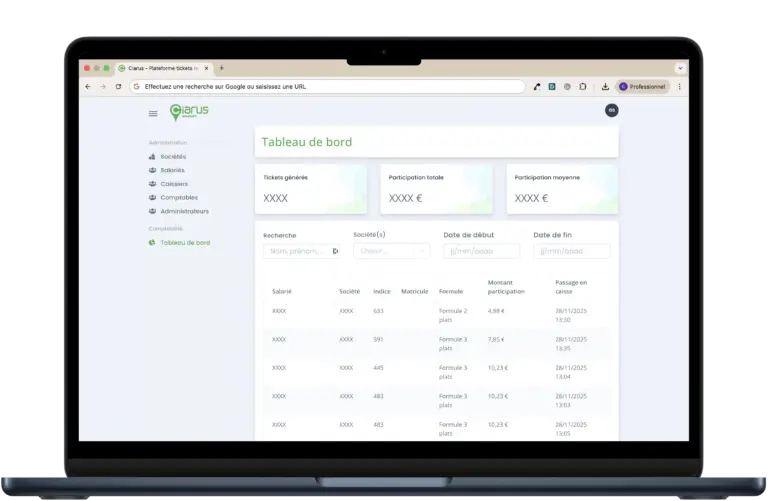The width and height of the screenshot is (768, 501).
Task: Click the Participation moyenne card
Action: 562,189
